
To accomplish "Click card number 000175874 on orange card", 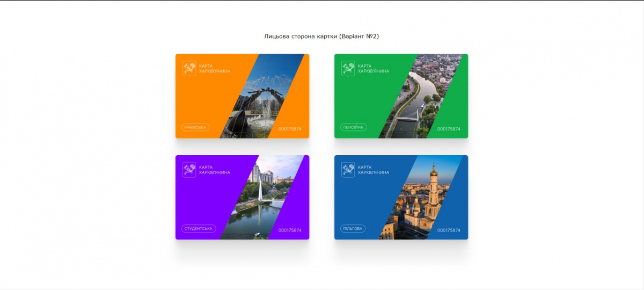I will [x=290, y=129].
